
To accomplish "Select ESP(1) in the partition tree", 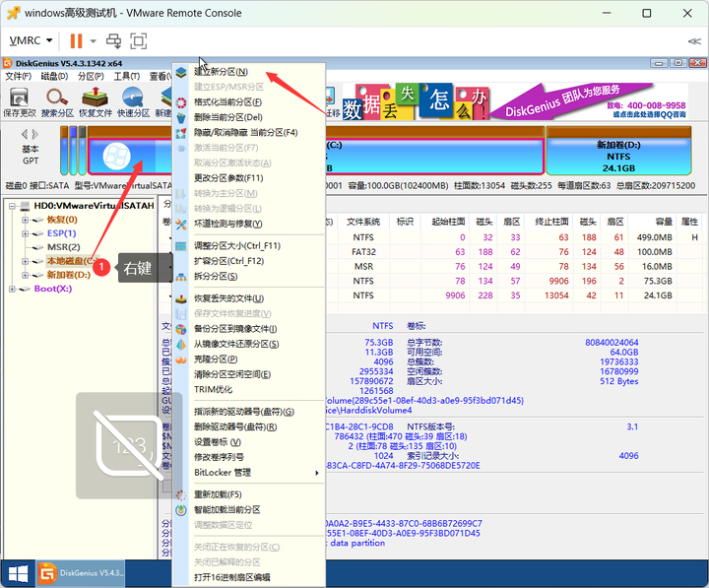I will click(x=61, y=233).
